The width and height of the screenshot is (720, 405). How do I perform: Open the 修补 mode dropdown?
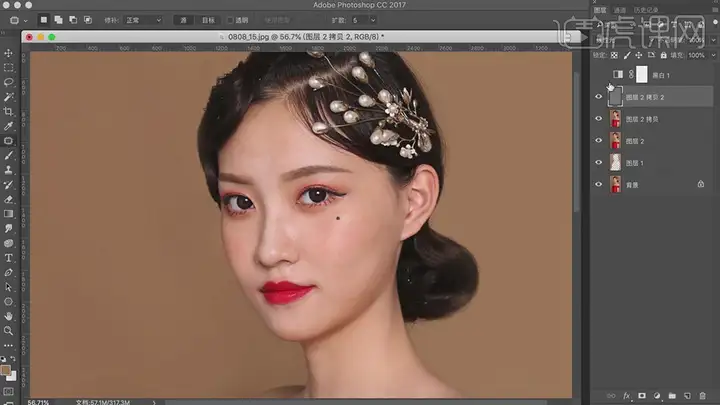[143, 20]
